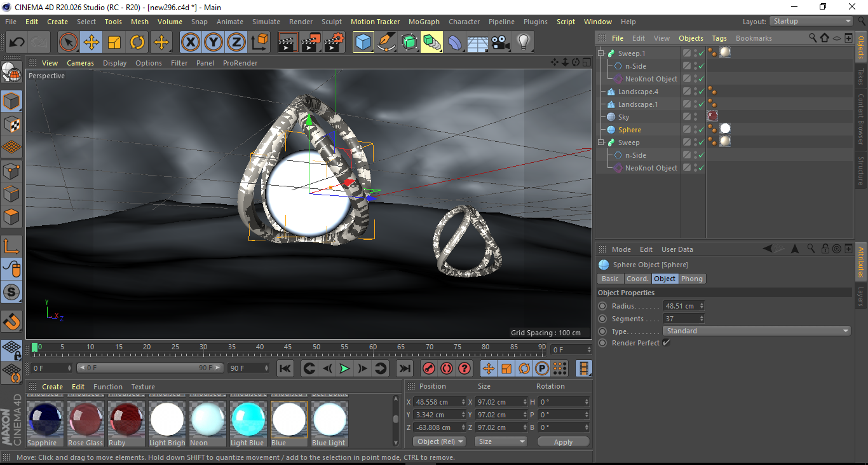Add a Camera object

tap(501, 43)
